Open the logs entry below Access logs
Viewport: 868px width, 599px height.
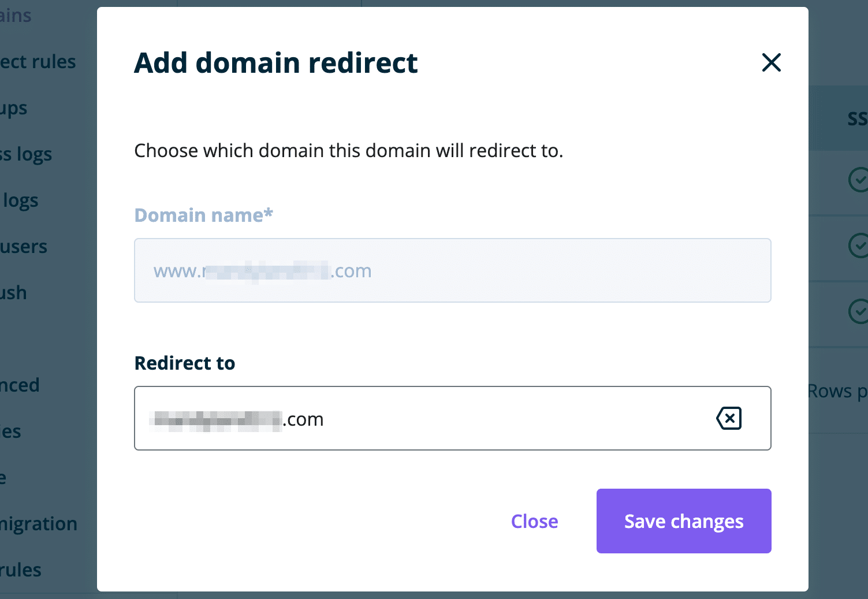(19, 200)
